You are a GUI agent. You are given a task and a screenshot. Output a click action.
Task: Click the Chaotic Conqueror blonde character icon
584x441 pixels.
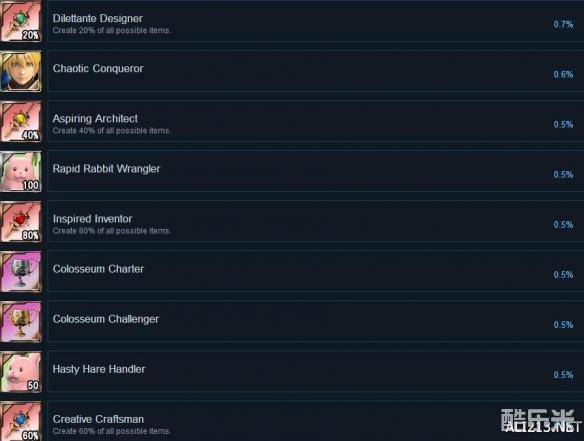[x=21, y=71]
